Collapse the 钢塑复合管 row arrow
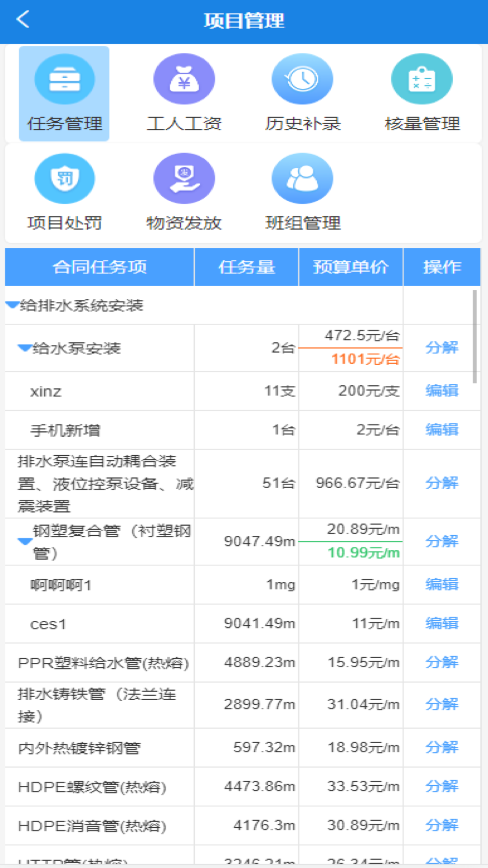The height and width of the screenshot is (868, 488). click(25, 541)
